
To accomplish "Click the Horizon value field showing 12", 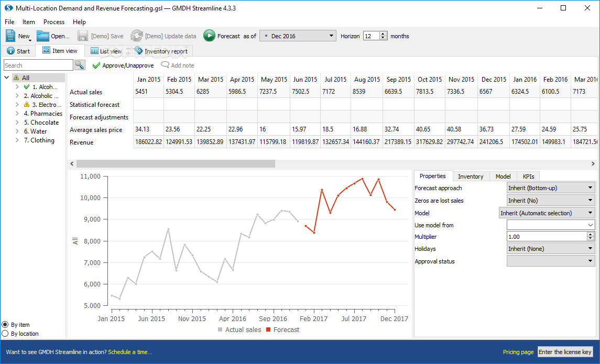I will click(371, 36).
